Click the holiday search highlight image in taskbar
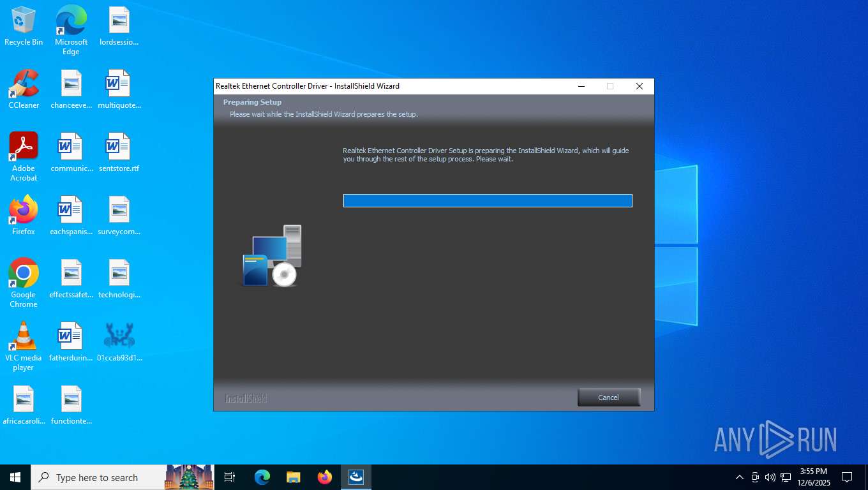This screenshot has width=868, height=490. click(x=189, y=477)
